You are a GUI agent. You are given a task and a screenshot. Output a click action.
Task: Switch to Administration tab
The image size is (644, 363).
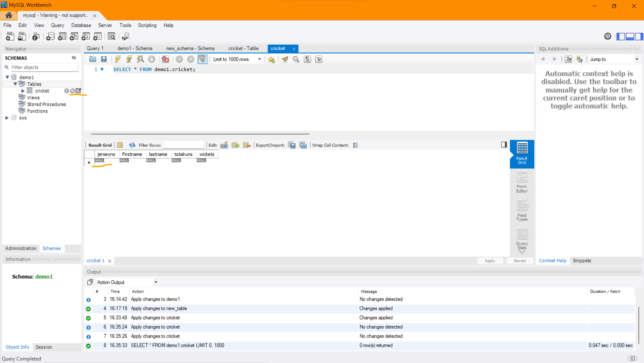[x=21, y=248]
